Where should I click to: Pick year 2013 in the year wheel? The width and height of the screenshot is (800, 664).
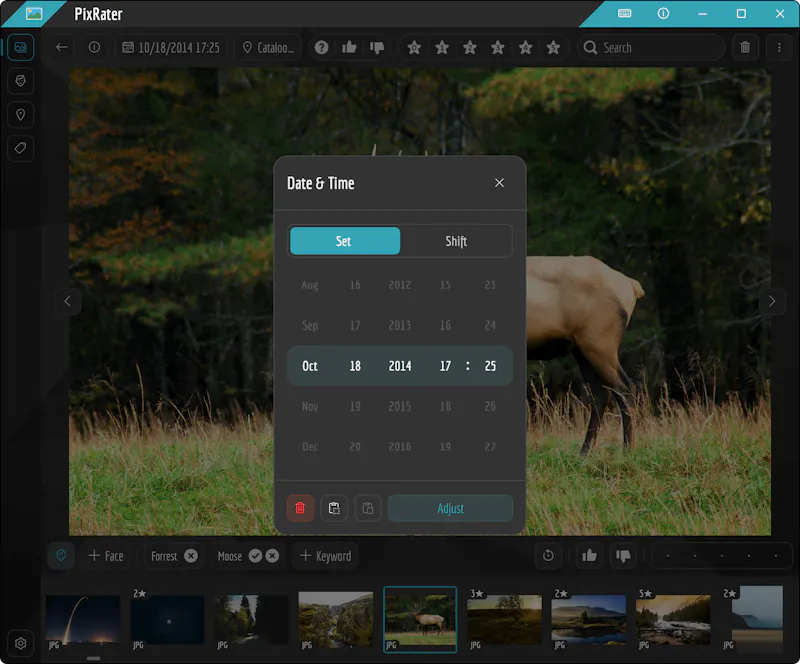coord(399,326)
